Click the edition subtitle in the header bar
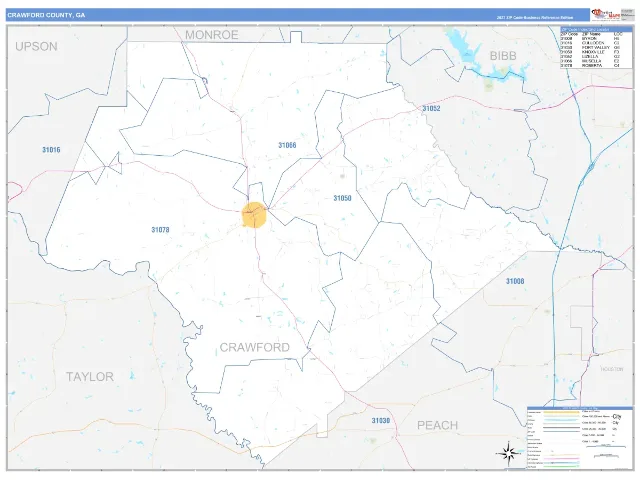Viewport: 640px width, 480px height. click(535, 18)
